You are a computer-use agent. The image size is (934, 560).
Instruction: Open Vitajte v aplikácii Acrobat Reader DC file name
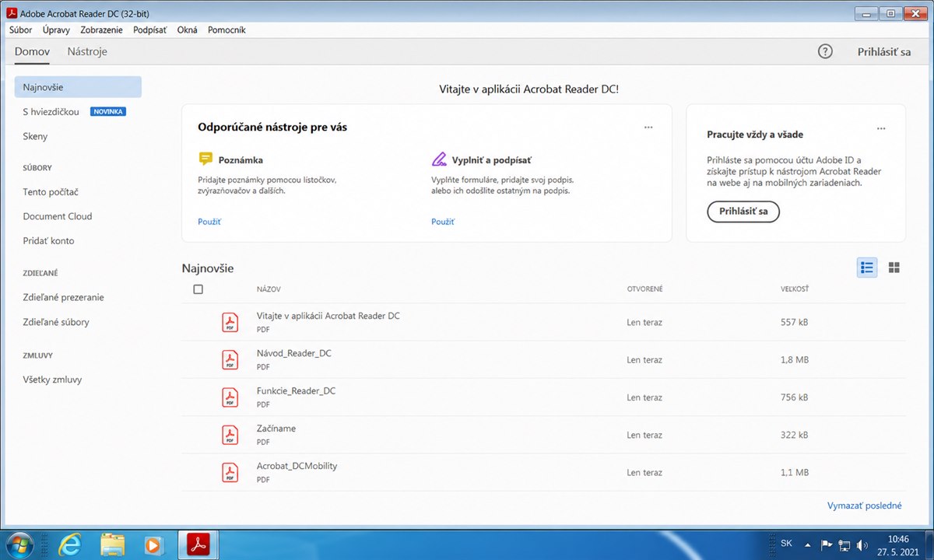[x=328, y=316]
